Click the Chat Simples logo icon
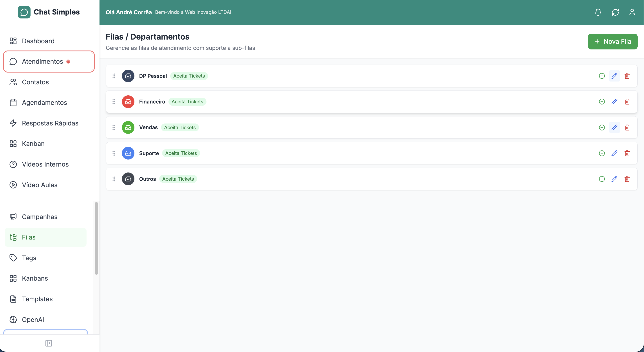The height and width of the screenshot is (352, 644). tap(24, 12)
